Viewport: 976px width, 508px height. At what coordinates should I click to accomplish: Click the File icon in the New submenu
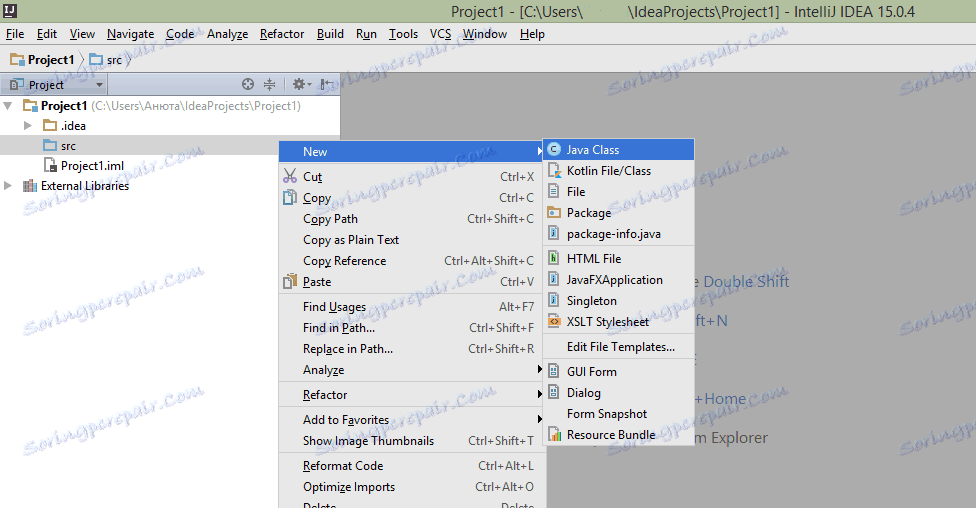(x=553, y=192)
